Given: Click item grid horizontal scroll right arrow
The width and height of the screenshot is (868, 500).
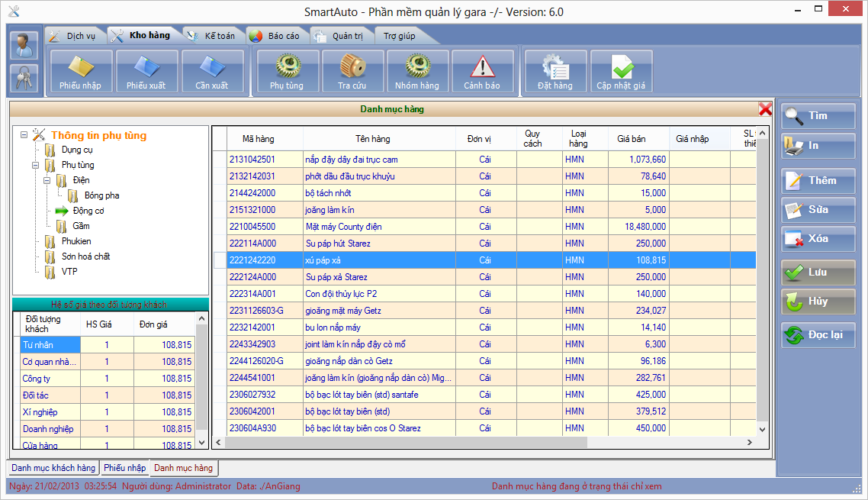Looking at the screenshot, I should (750, 442).
